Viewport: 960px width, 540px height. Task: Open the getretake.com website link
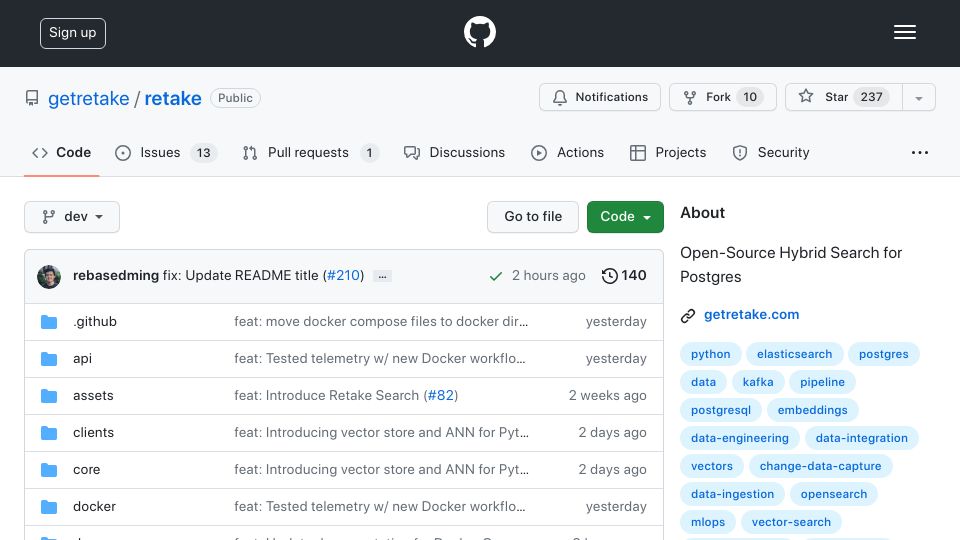[x=751, y=315]
